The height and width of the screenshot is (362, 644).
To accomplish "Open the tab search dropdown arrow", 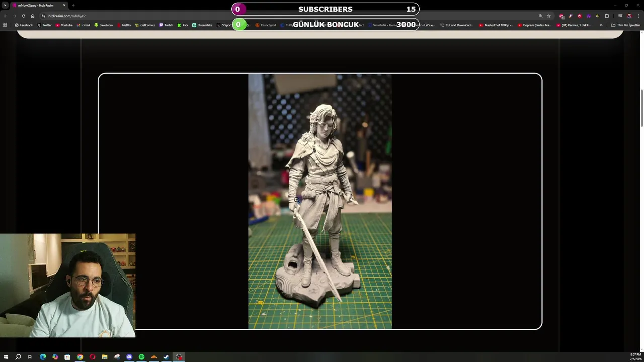I will (5, 5).
